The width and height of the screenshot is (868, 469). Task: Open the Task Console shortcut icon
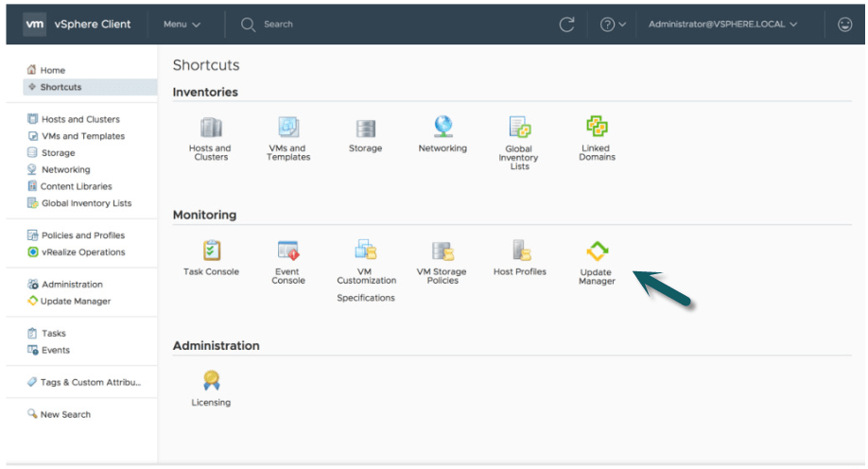coord(211,251)
